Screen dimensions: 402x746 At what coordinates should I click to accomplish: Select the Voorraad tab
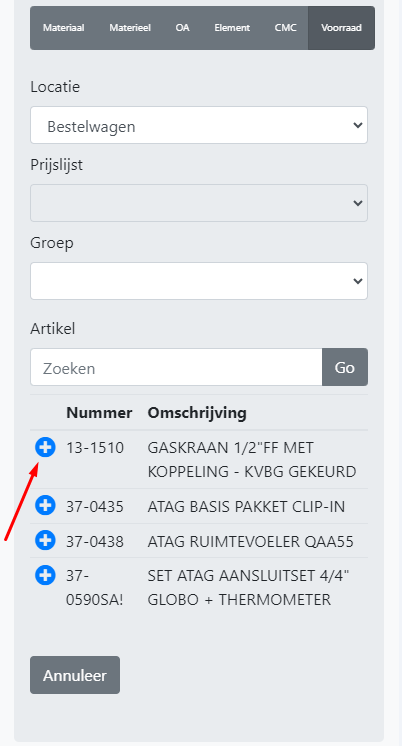coord(341,28)
